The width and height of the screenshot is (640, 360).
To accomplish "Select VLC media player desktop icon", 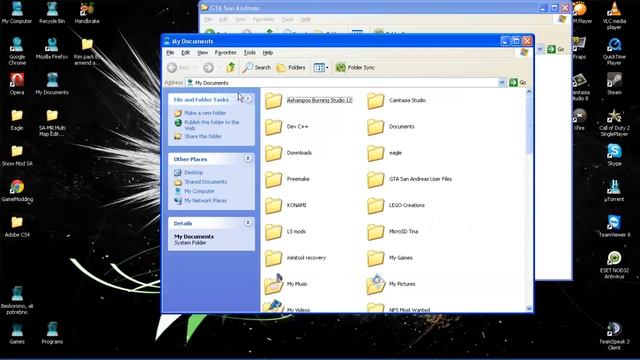I will [x=614, y=16].
